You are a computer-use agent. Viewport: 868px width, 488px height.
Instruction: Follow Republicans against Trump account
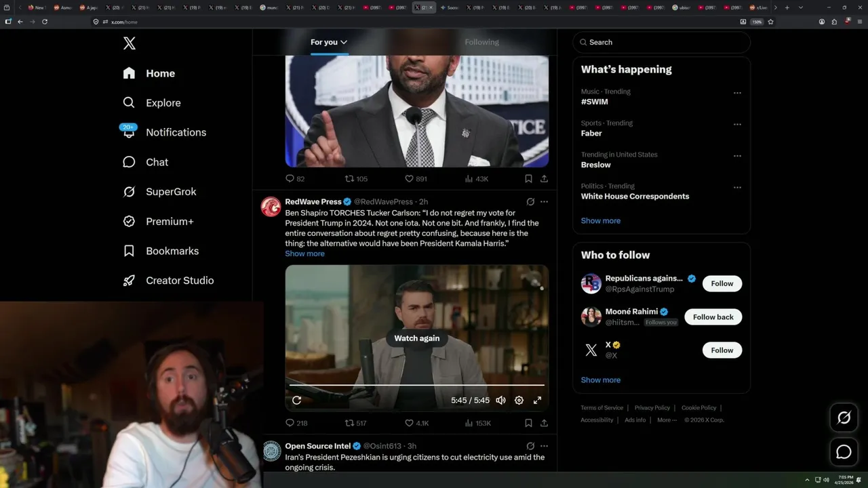pos(722,283)
